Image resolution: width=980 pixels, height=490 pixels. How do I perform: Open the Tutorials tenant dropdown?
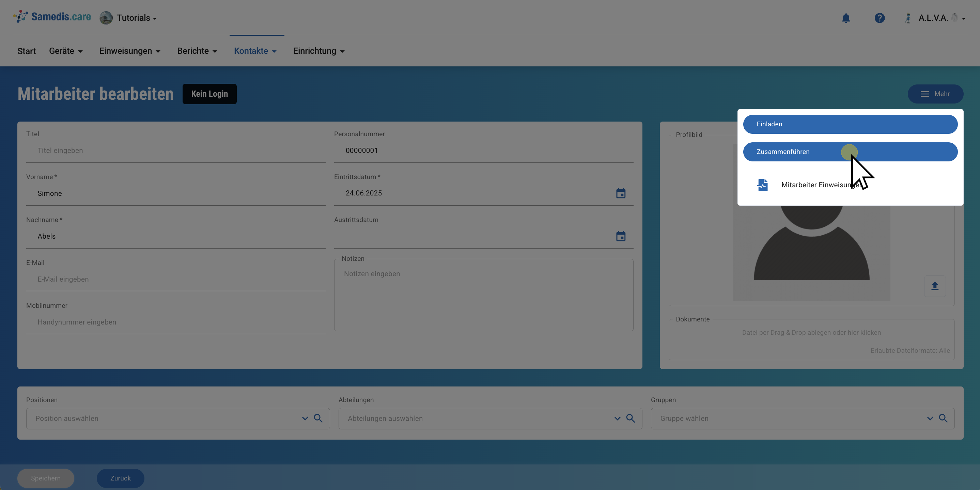pyautogui.click(x=136, y=18)
